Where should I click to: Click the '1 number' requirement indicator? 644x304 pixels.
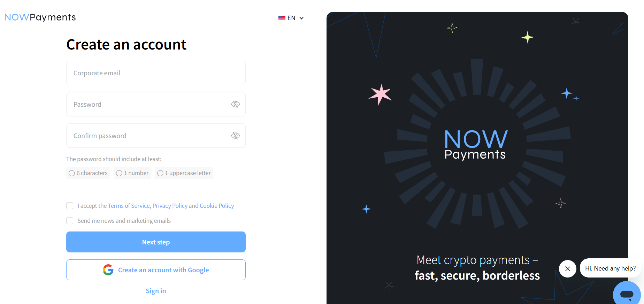point(132,173)
